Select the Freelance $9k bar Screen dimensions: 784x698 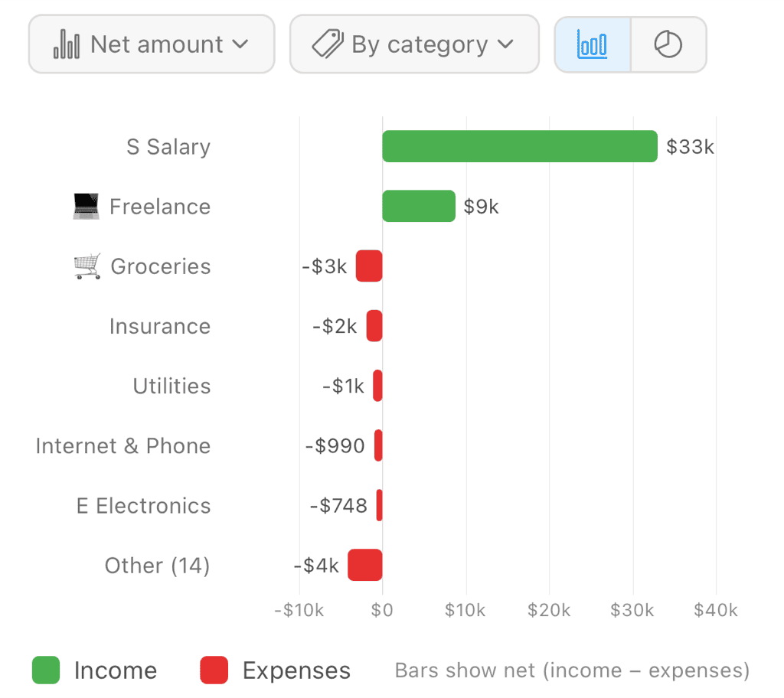tap(419, 206)
